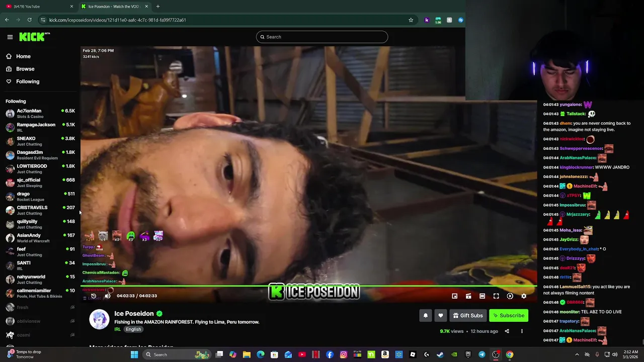Screen dimensions: 644x362
Task: Open SNEAKO's channel in sidebar
Action: 40,141
